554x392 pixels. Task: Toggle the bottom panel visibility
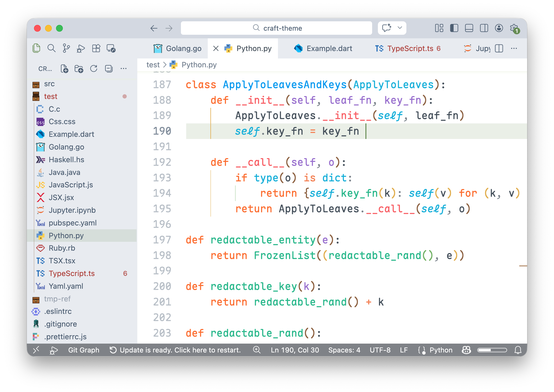click(469, 28)
